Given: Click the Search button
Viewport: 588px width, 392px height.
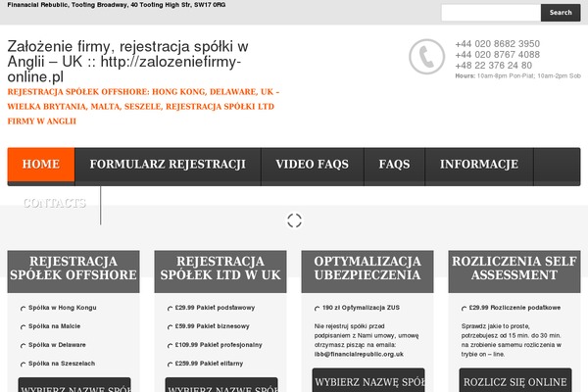Looking at the screenshot, I should coord(561,13).
